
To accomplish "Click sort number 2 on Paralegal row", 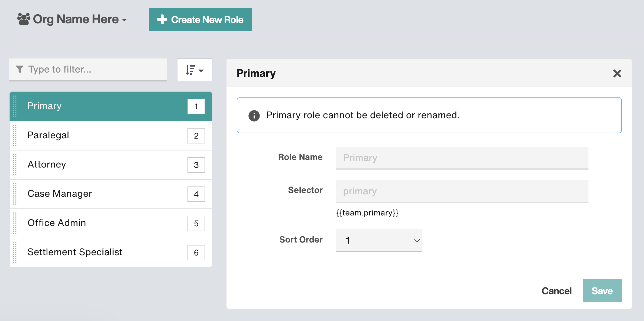I will point(196,136).
